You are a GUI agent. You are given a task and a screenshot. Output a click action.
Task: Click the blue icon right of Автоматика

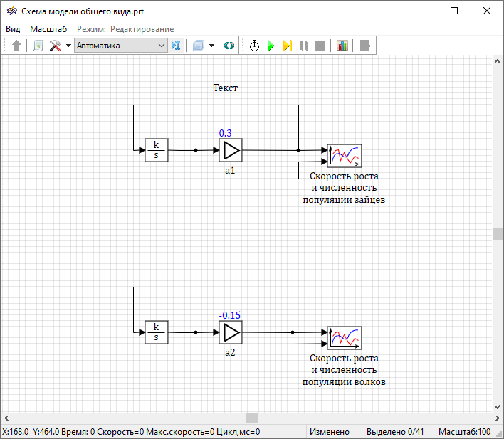[176, 46]
